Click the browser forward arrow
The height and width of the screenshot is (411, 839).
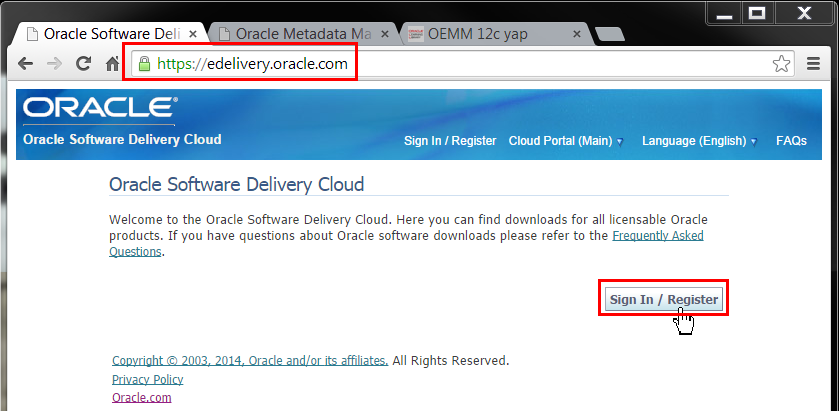(54, 64)
